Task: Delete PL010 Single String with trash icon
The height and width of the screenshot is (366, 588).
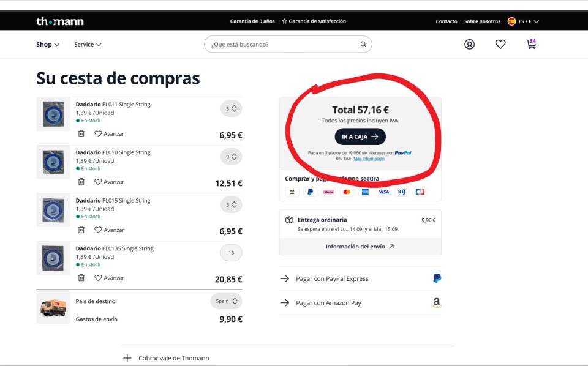Action: [81, 182]
